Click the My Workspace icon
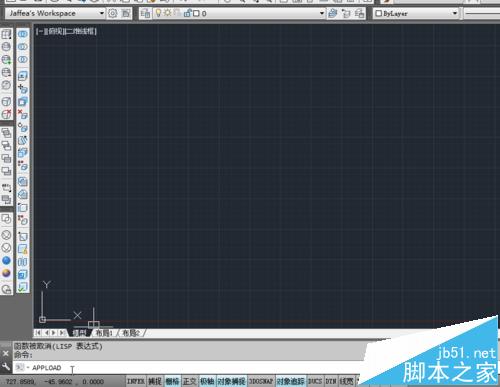 (126, 13)
